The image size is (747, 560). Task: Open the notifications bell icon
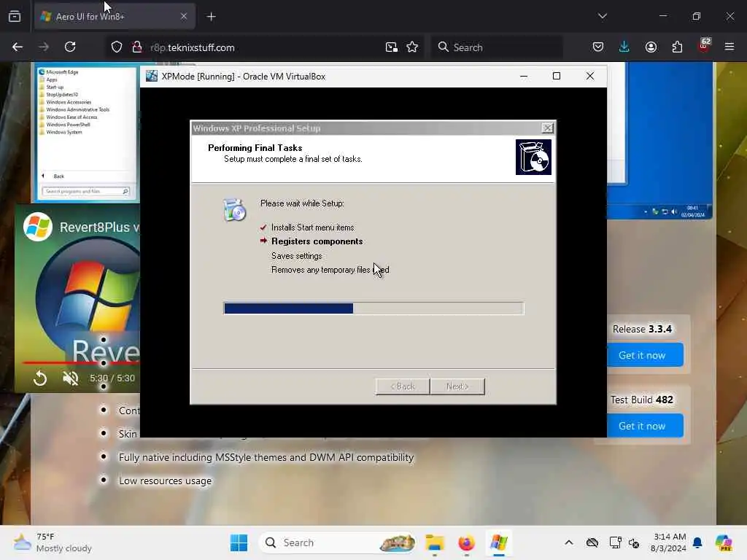point(697,542)
